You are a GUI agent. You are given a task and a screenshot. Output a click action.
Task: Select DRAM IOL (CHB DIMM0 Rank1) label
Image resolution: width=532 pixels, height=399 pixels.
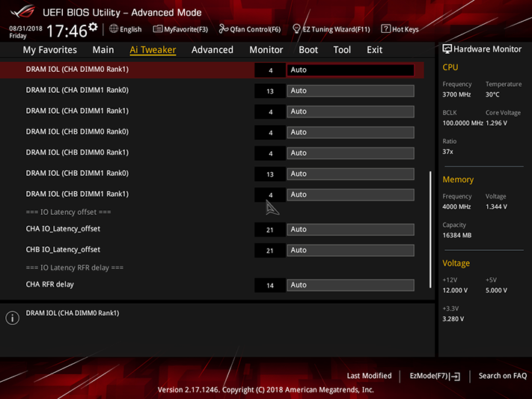coord(77,152)
